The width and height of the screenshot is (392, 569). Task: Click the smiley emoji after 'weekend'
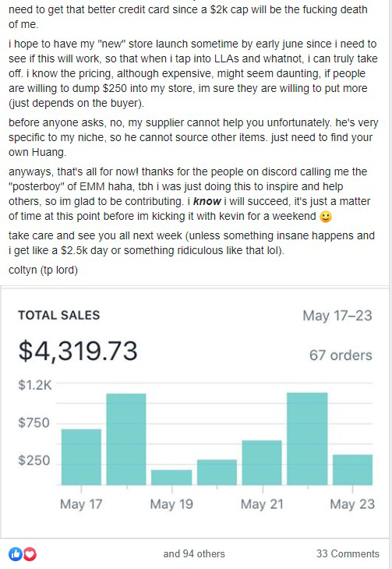(326, 217)
